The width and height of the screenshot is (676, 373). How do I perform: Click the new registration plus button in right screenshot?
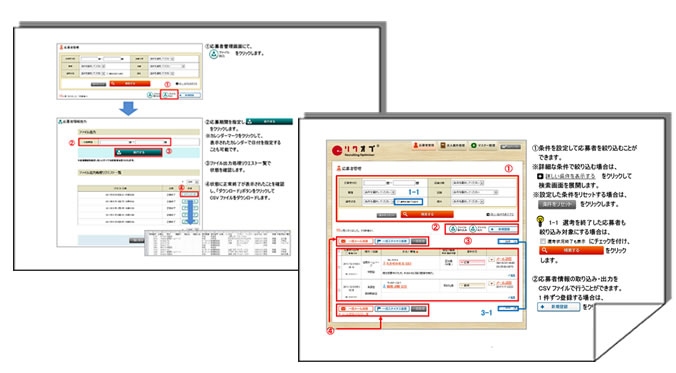(x=502, y=229)
